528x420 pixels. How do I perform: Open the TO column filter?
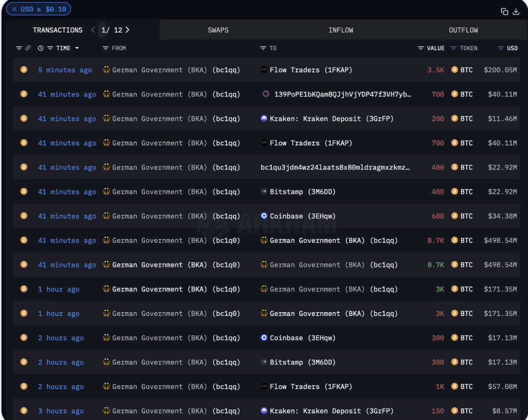click(263, 48)
